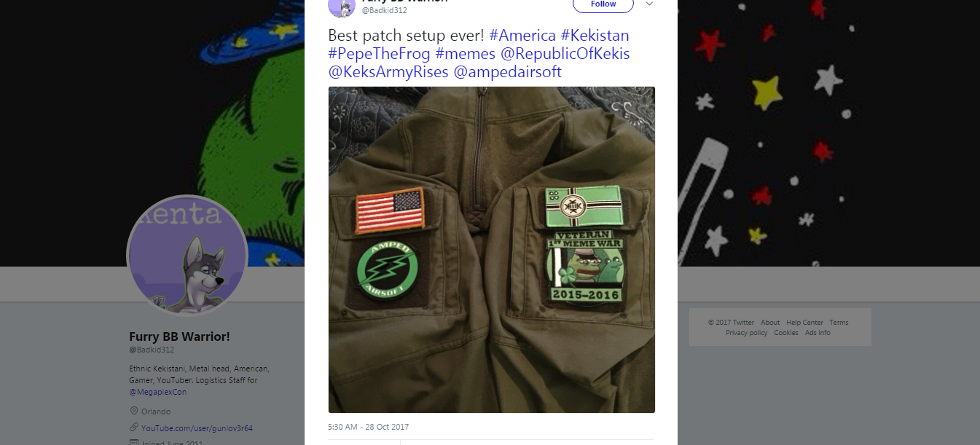The width and height of the screenshot is (980, 445).
Task: Open the #America hashtag
Action: click(522, 35)
